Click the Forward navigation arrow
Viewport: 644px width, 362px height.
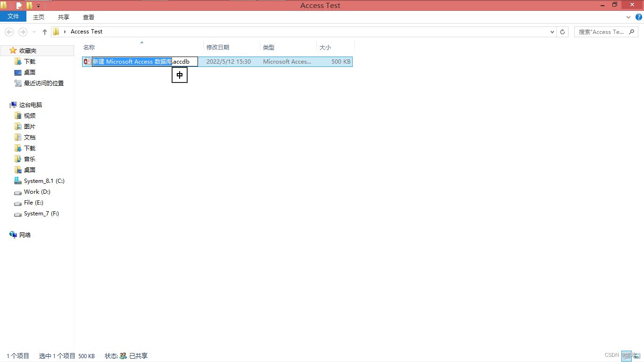point(22,32)
